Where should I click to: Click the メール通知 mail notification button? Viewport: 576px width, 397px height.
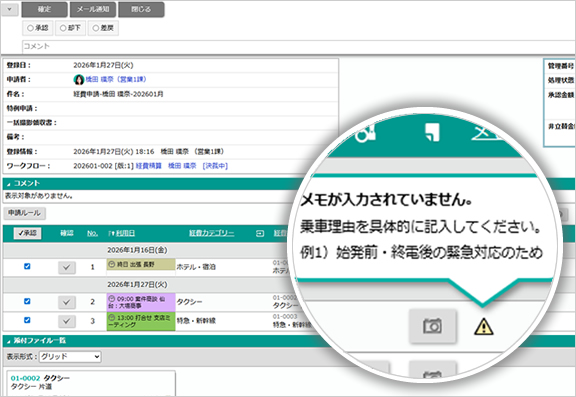click(93, 10)
